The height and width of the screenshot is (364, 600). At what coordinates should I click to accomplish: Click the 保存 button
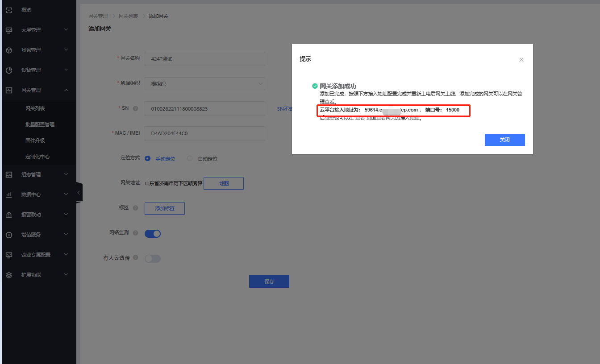pyautogui.click(x=269, y=281)
